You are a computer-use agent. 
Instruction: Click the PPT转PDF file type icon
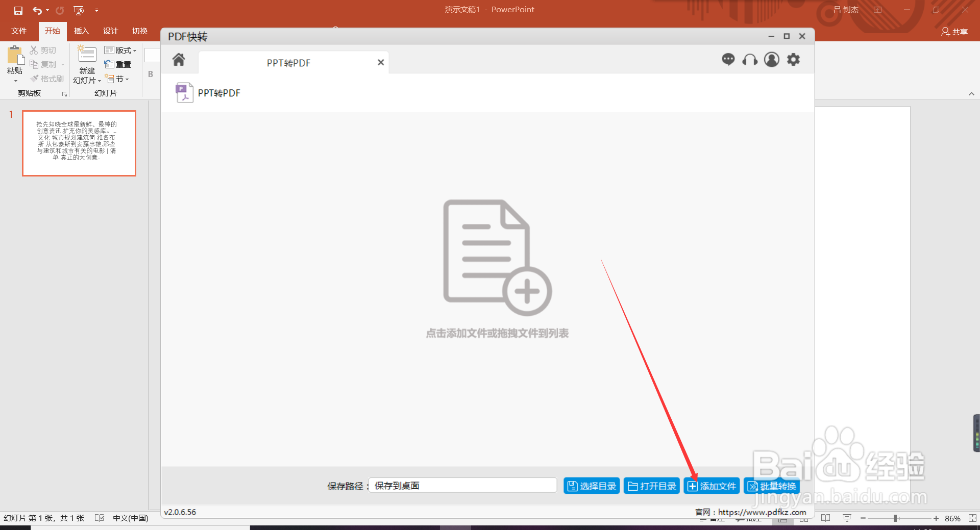coord(184,93)
